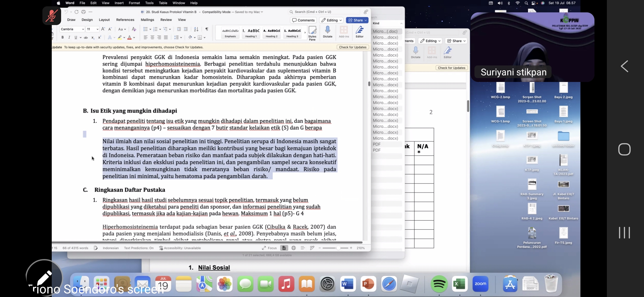Open the Format menu in the menu bar
The width and height of the screenshot is (644, 297).
(x=134, y=3)
